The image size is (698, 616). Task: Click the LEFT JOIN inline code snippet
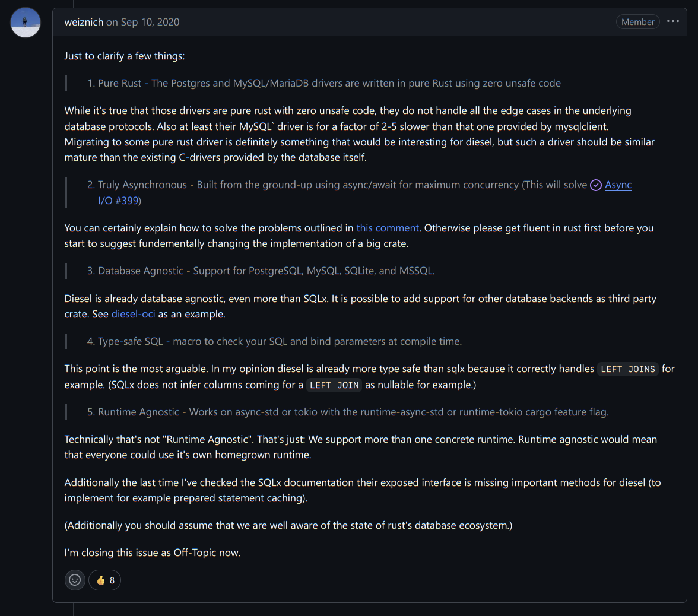[x=334, y=385]
